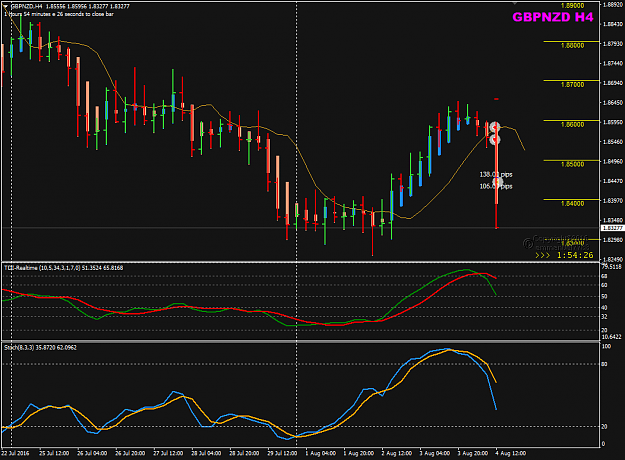
Task: Click the 28 Jul 20:00 time label
Action: tap(244, 453)
